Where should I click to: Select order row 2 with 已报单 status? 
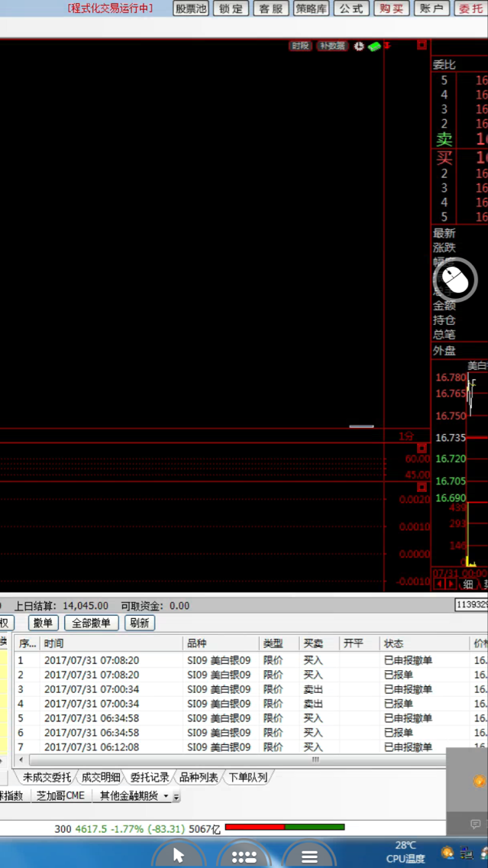[250, 675]
